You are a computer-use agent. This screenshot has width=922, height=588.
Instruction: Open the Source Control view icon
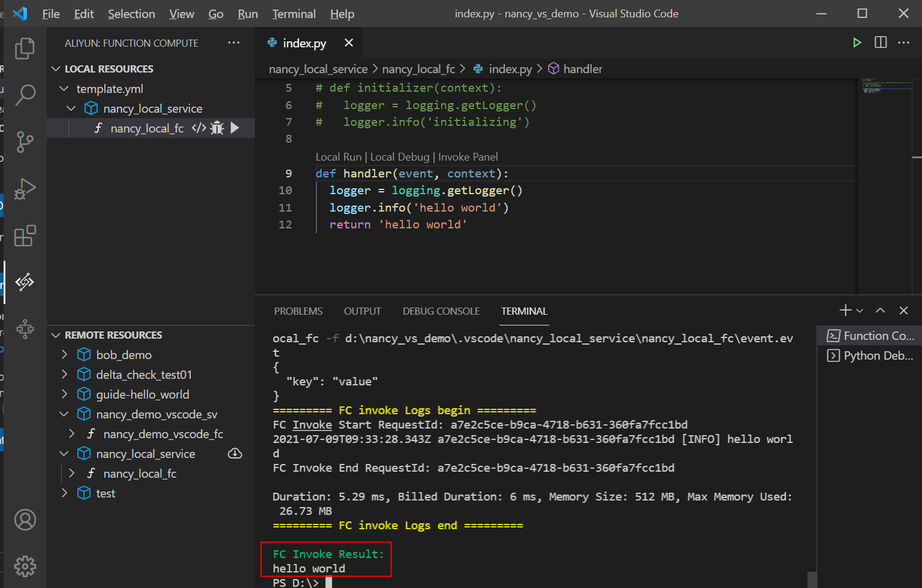(x=25, y=142)
